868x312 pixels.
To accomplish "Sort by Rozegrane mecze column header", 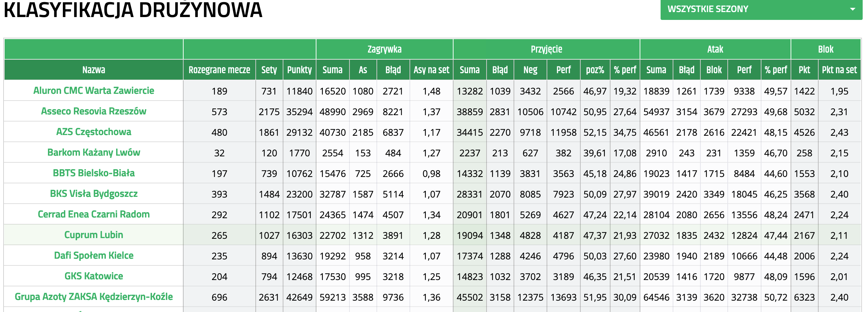I will [219, 70].
